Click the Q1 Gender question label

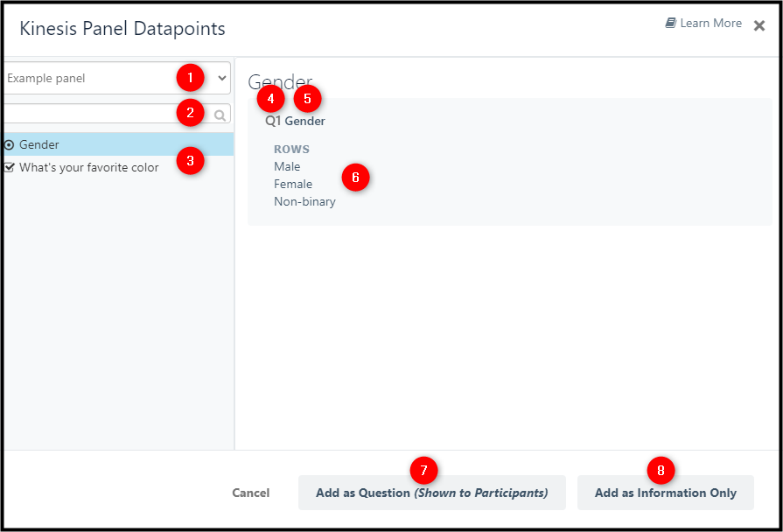point(294,121)
